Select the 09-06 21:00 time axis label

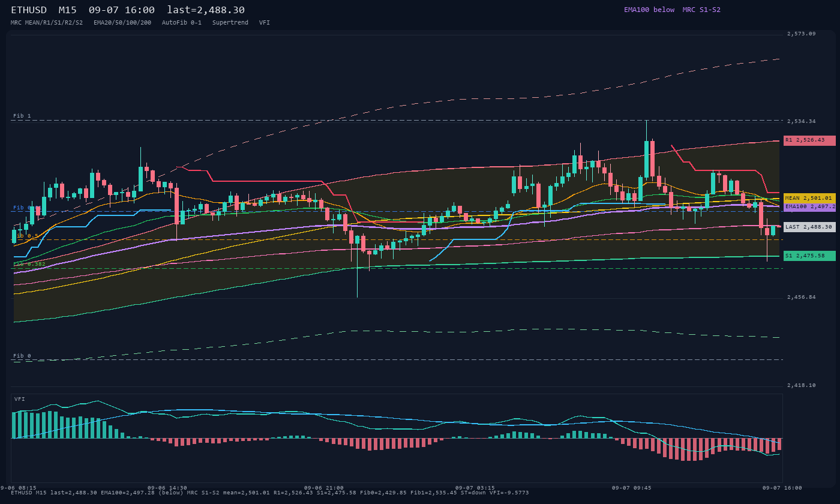(x=324, y=488)
